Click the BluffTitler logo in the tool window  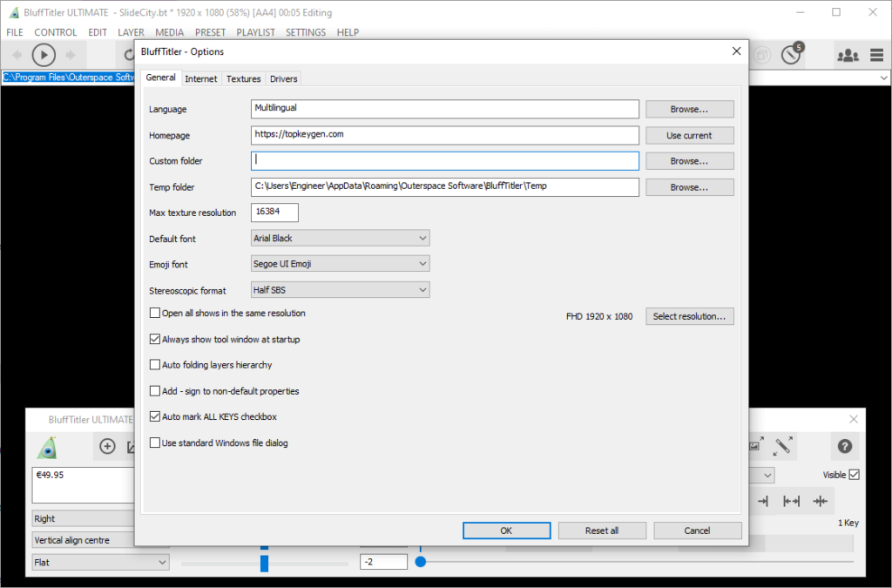point(47,448)
